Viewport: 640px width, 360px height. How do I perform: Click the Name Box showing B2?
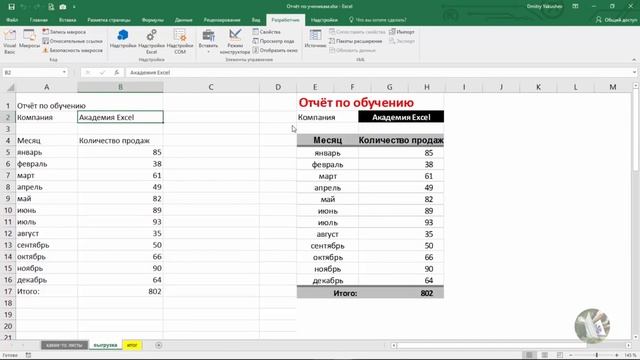[x=31, y=73]
